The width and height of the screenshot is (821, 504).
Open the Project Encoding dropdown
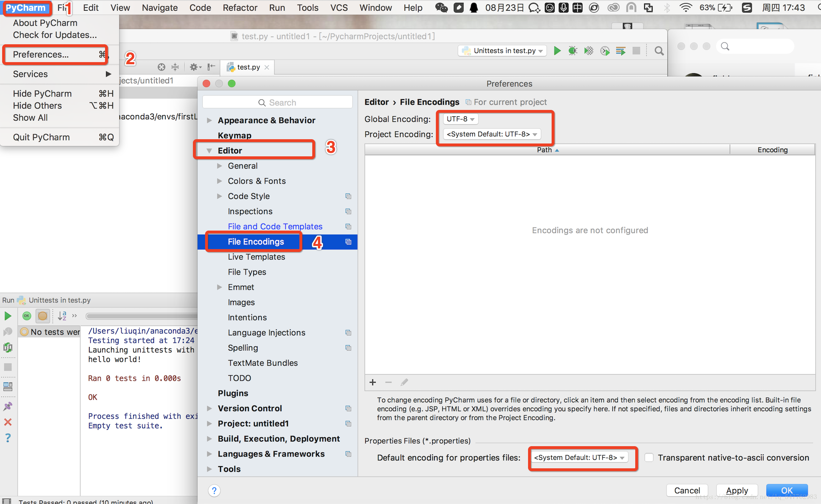coord(492,134)
